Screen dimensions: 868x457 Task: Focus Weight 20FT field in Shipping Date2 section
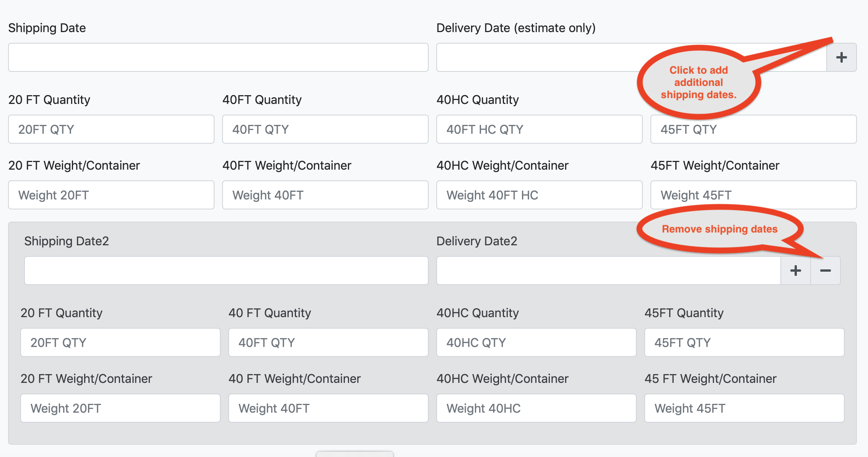(x=120, y=408)
